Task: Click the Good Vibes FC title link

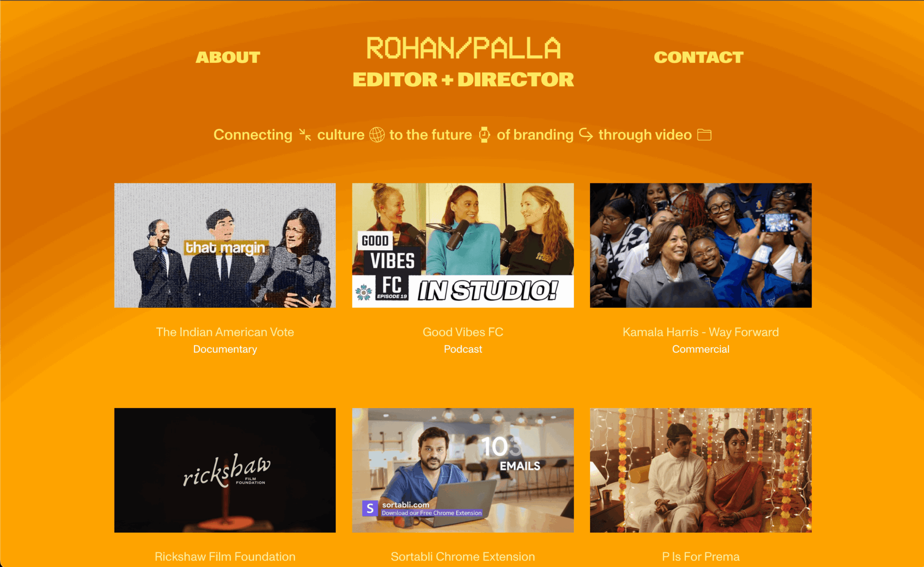Action: (463, 332)
